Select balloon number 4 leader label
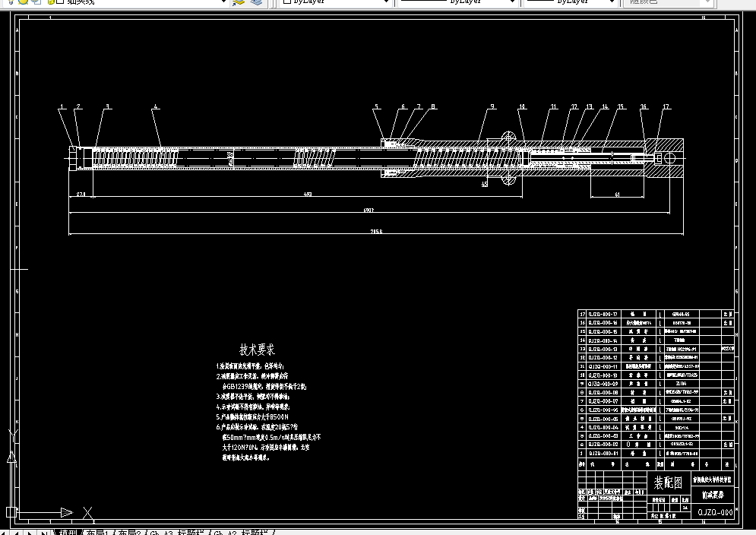Viewport: 756px width, 535px height. point(155,106)
